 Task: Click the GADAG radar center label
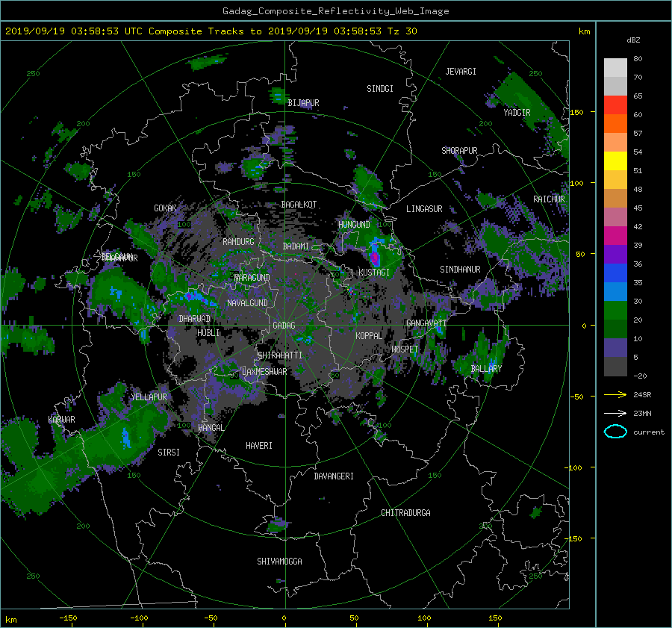pyautogui.click(x=284, y=326)
